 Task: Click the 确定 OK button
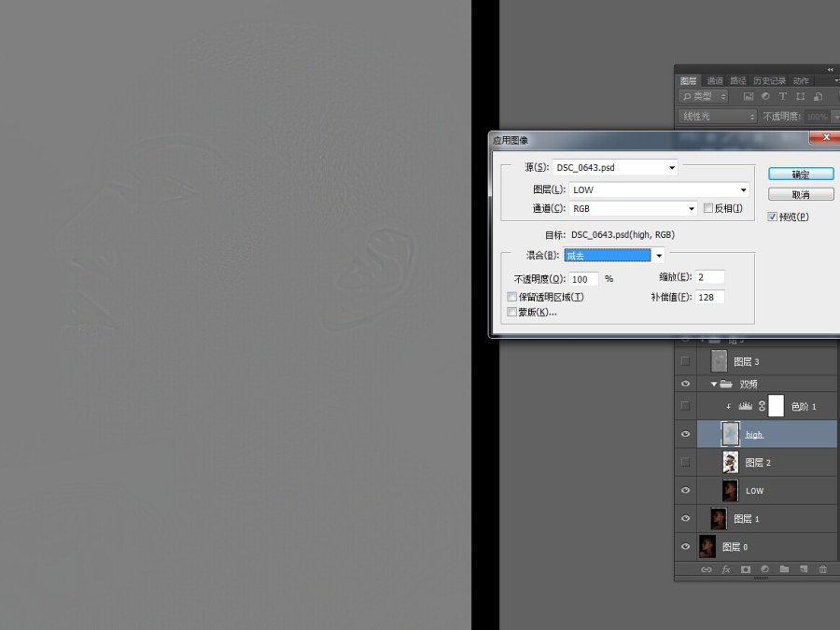[x=801, y=175]
